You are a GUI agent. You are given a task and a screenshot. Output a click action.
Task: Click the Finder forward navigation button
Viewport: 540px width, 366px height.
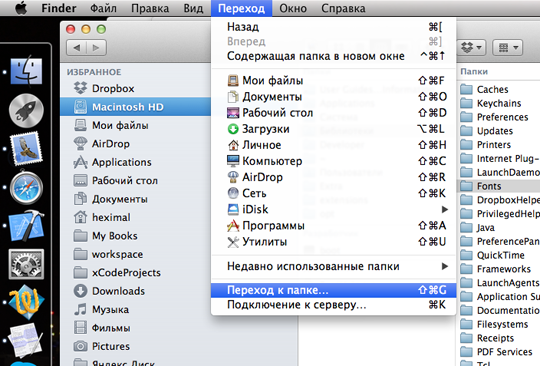96,48
